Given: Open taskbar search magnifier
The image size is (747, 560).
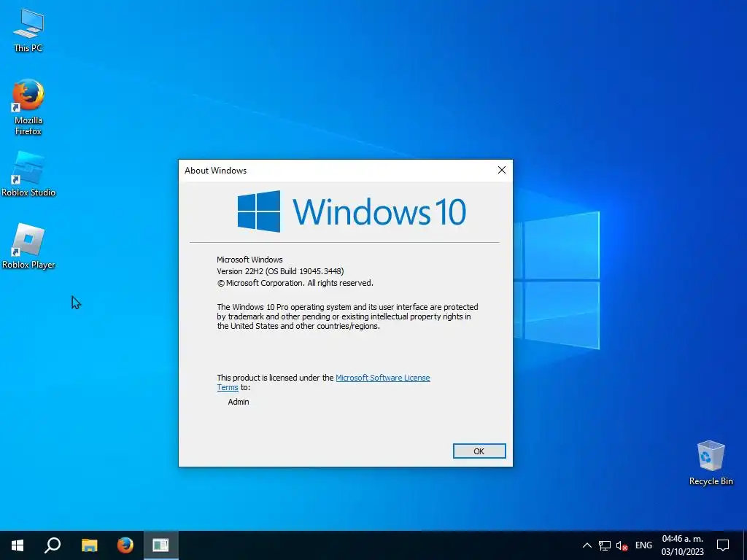Looking at the screenshot, I should 53,545.
